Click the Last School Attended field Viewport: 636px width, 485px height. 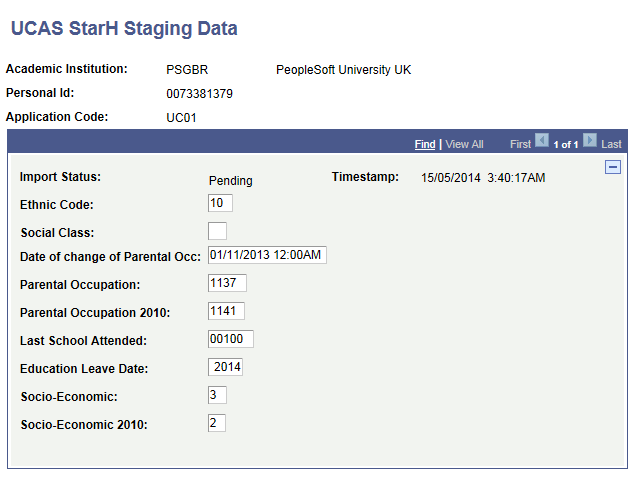pos(231,339)
